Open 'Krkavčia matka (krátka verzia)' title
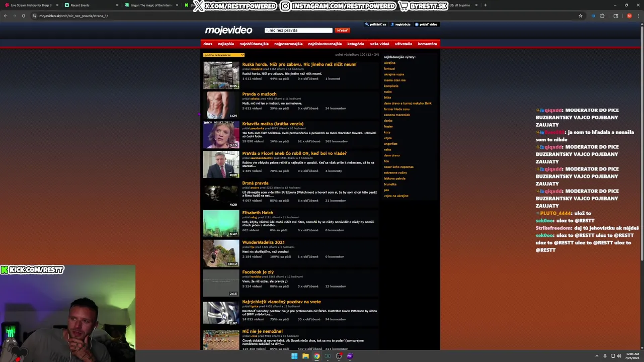 pyautogui.click(x=273, y=124)
